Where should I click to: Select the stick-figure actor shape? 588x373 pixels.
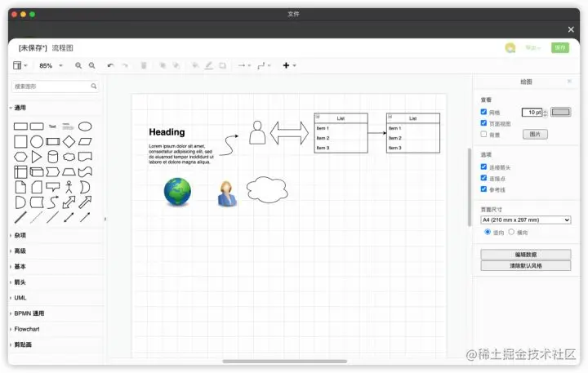tap(69, 187)
